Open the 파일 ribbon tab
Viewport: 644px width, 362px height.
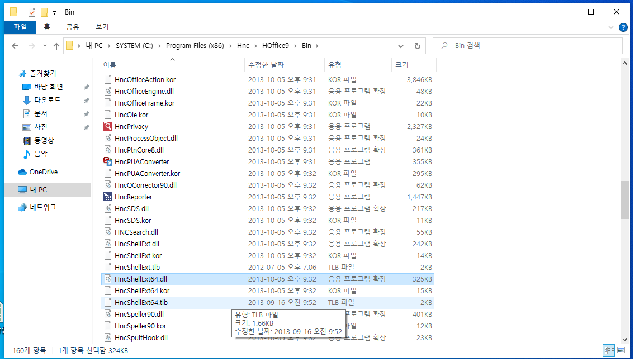coord(20,27)
